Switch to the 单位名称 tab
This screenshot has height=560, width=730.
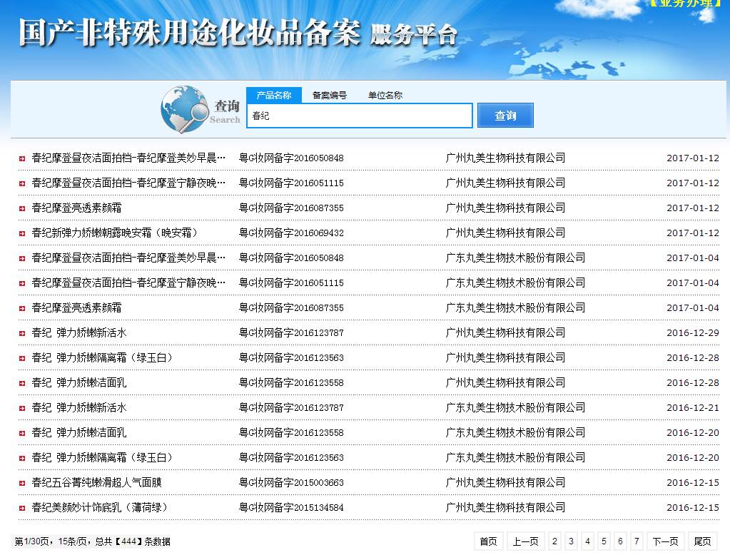pyautogui.click(x=385, y=95)
